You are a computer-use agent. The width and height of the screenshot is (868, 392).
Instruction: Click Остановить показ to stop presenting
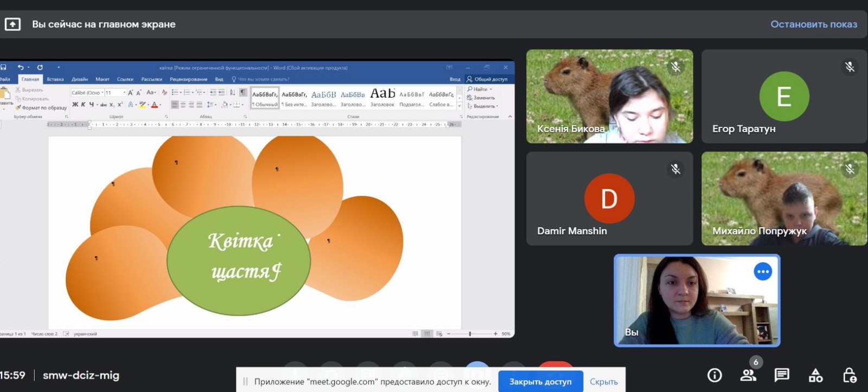click(813, 24)
